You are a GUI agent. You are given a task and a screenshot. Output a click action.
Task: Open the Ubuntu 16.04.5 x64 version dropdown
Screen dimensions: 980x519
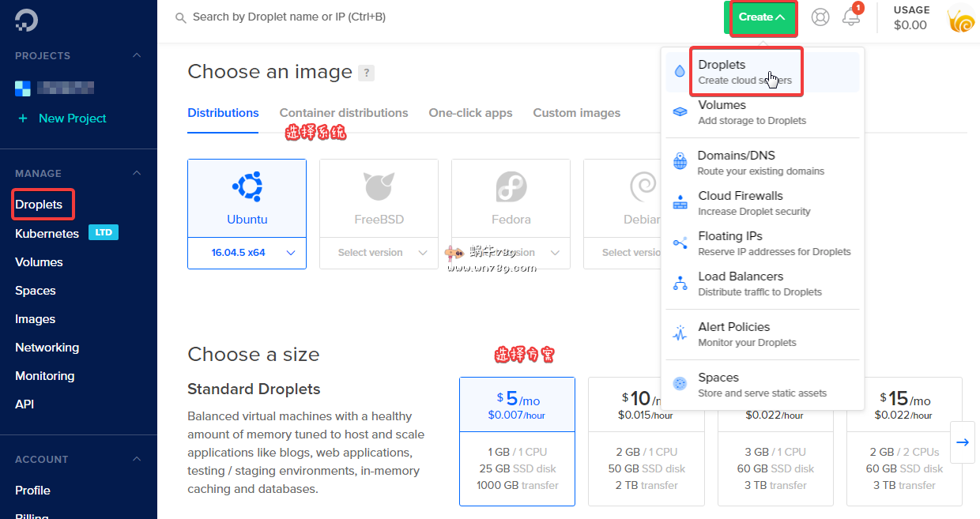point(247,253)
